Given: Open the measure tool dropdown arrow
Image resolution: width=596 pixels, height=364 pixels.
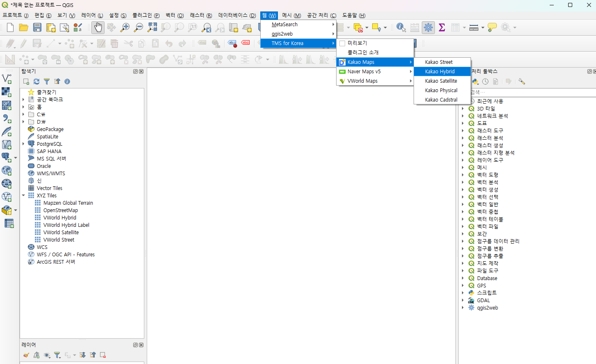Looking at the screenshot, I should tap(483, 27).
